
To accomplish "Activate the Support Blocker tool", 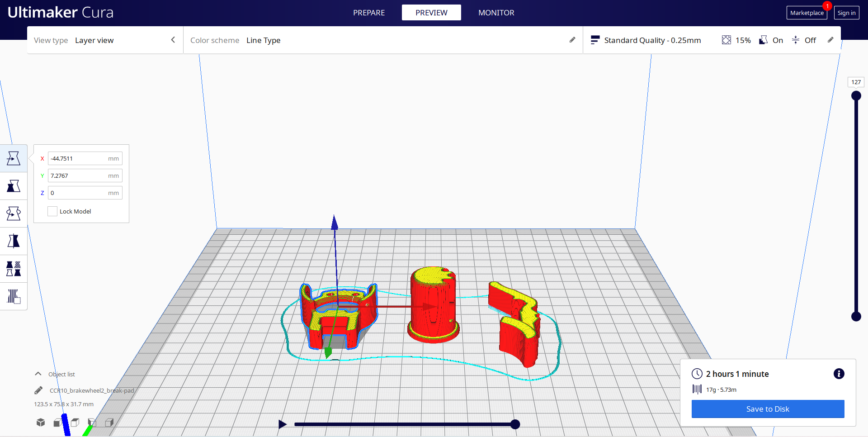I will point(14,296).
